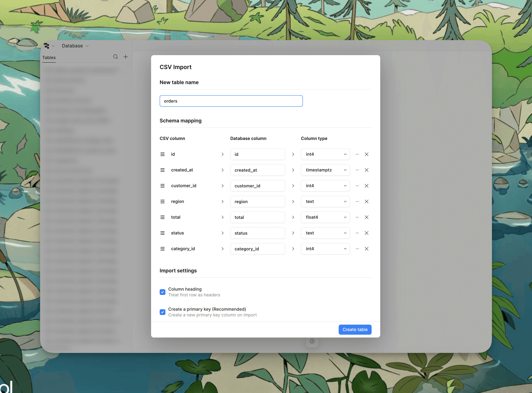Click the circular plus button below the dialog
532x393 pixels.
point(312,341)
